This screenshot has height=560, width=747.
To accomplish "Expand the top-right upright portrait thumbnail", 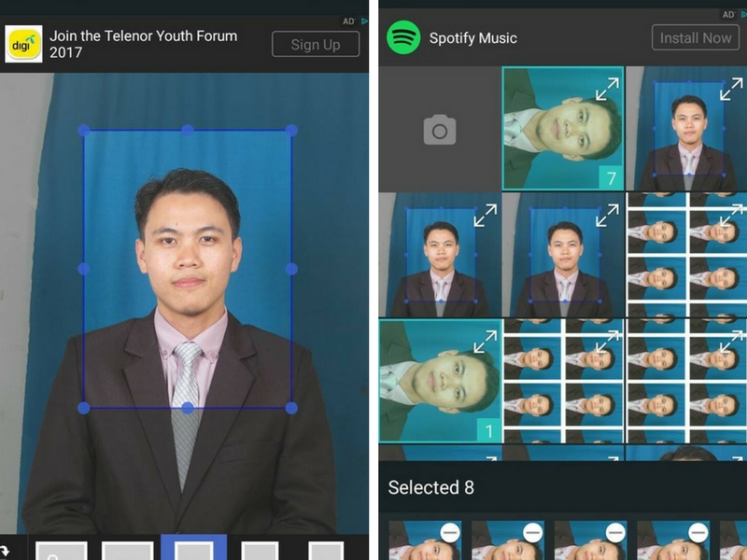I will 731,89.
